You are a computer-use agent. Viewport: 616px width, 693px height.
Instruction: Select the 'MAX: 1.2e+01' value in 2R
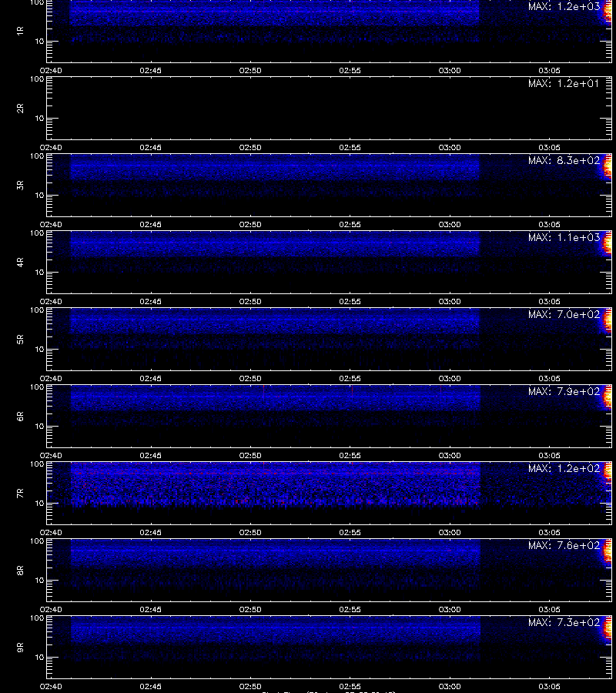click(564, 83)
